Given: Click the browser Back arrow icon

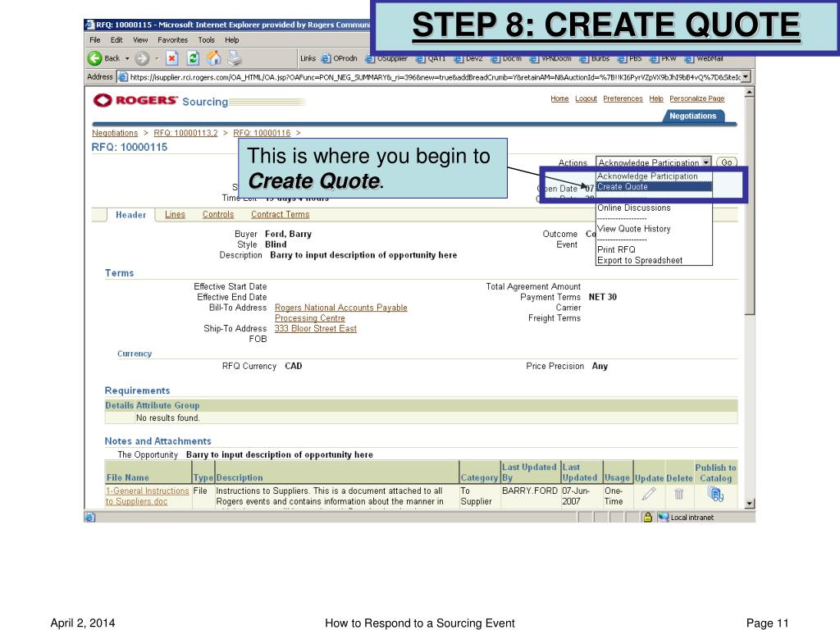Looking at the screenshot, I should pyautogui.click(x=95, y=58).
